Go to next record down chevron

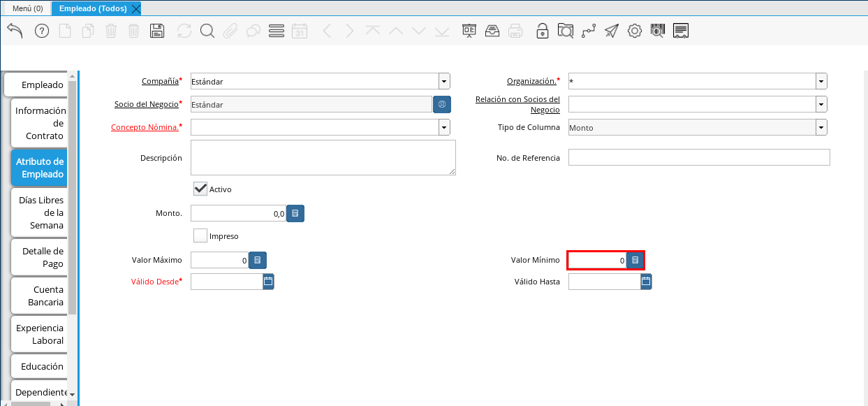(419, 31)
